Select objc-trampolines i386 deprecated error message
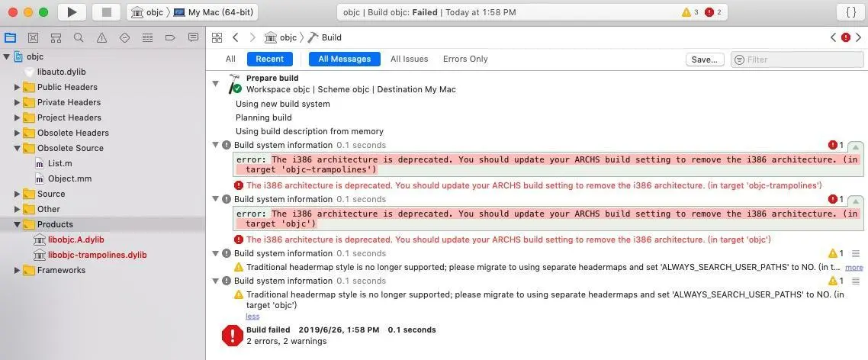This screenshot has height=360, width=868. [534, 185]
